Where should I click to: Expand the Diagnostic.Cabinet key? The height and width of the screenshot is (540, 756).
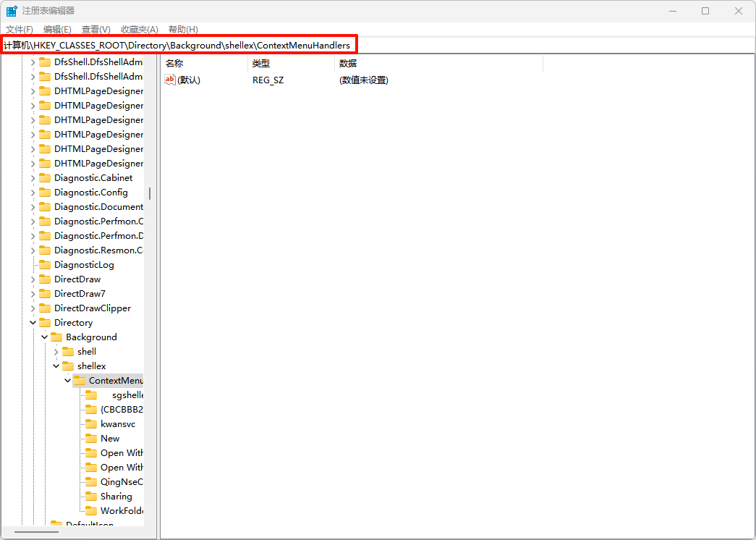33,178
